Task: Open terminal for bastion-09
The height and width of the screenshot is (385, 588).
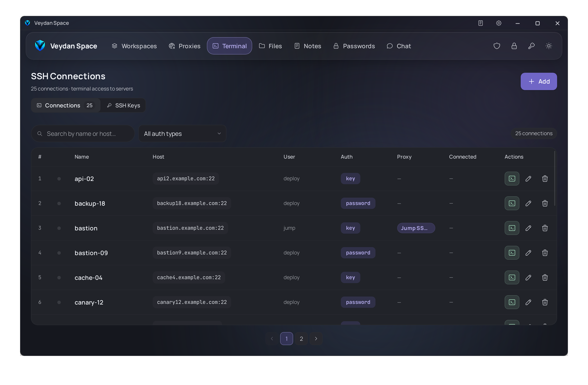Action: click(512, 253)
